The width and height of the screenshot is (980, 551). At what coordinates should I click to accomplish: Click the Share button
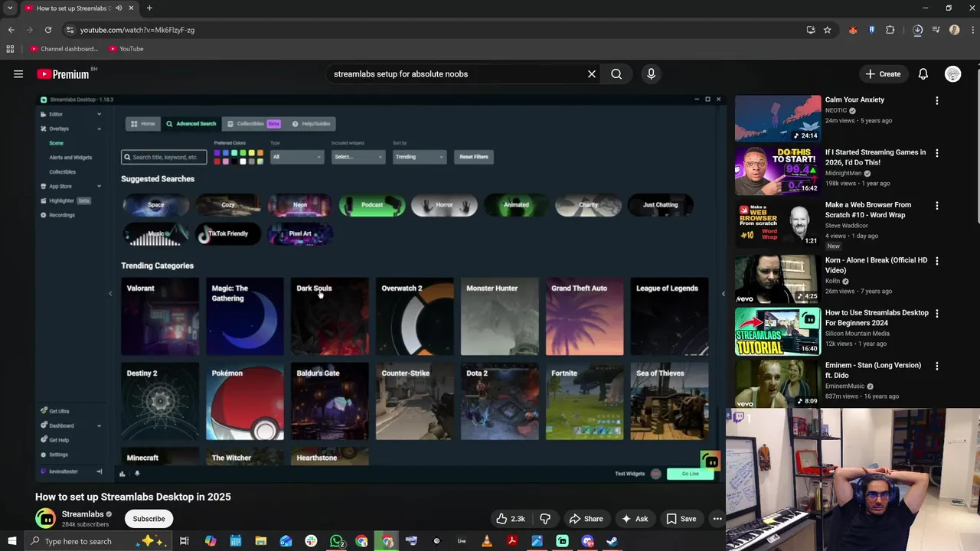point(586,519)
